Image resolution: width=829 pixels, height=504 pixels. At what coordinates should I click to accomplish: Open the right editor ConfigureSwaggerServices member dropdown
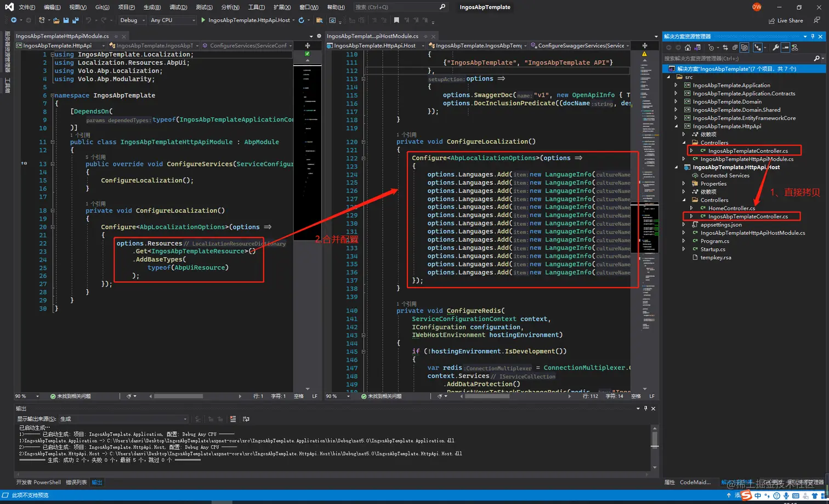[x=580, y=45]
